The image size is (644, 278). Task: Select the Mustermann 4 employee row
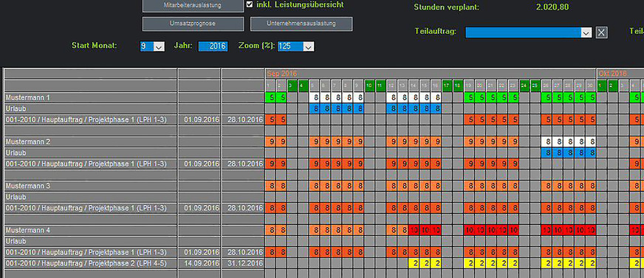tap(90, 230)
